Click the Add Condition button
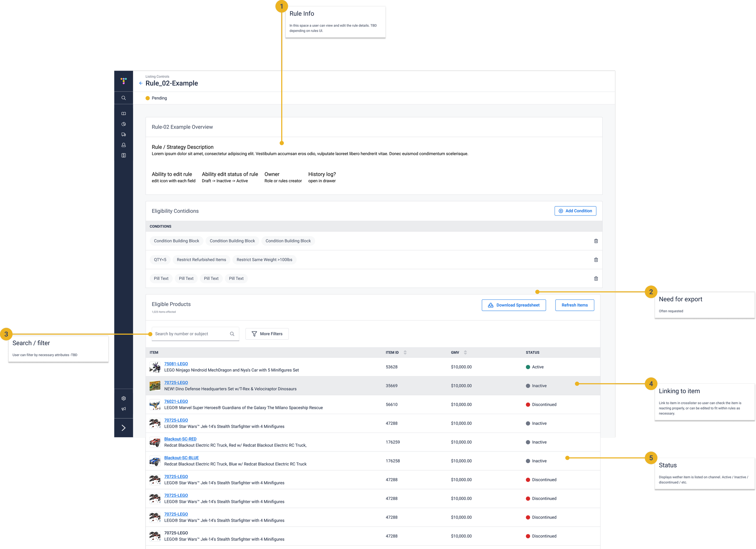The width and height of the screenshot is (756, 549). 575,211
